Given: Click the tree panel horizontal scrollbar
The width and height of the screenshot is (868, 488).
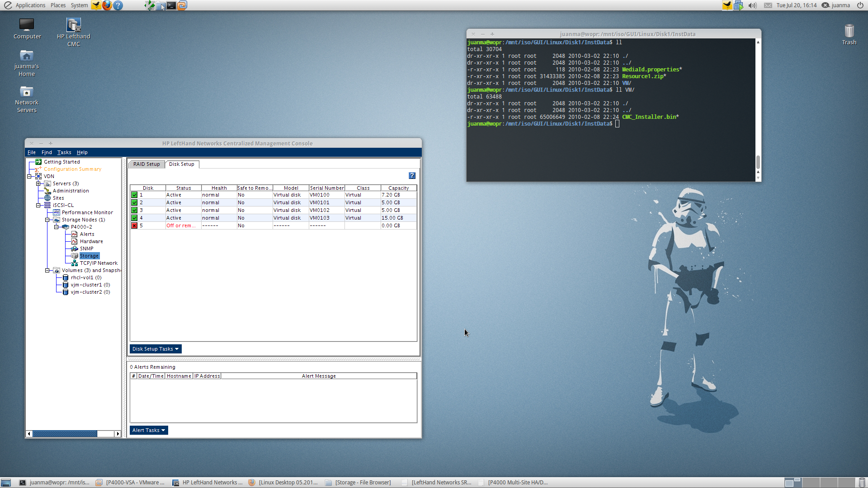Looking at the screenshot, I should click(x=65, y=434).
